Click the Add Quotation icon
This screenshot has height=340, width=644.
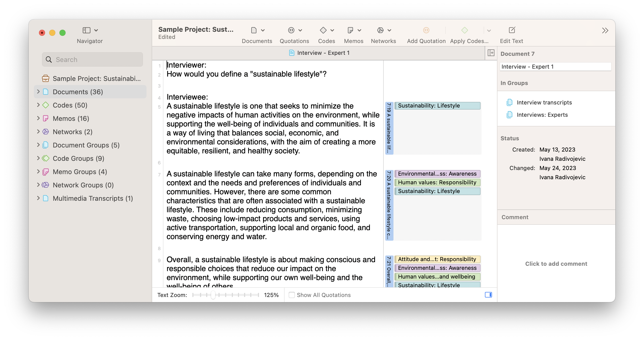coord(426,30)
